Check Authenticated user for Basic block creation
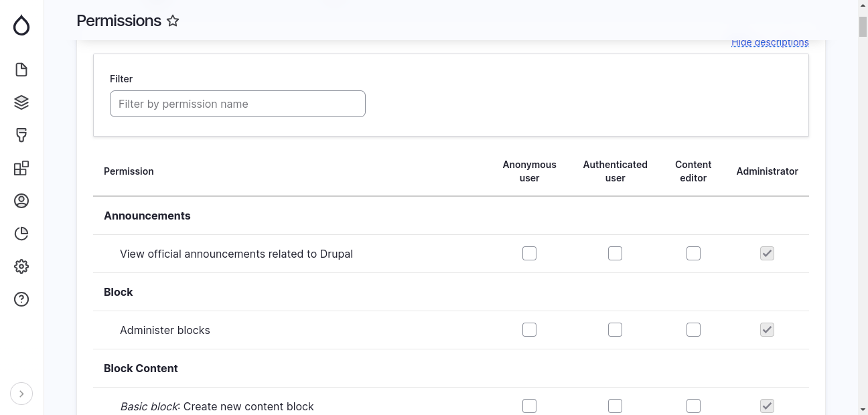This screenshot has height=415, width=868. click(615, 406)
